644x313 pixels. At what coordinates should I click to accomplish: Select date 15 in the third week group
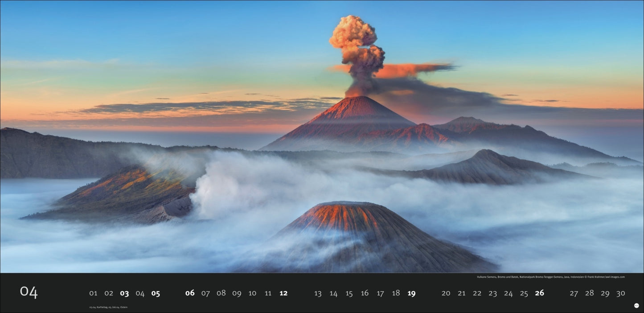[x=349, y=293]
